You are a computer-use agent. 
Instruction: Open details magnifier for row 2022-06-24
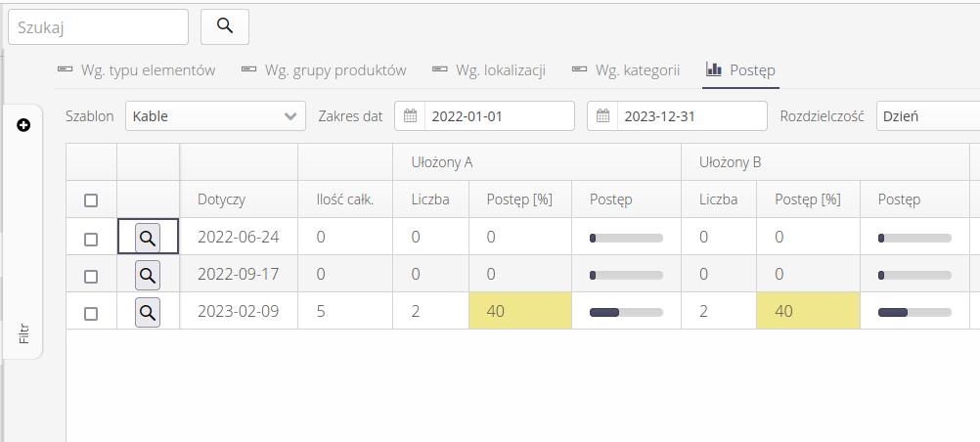tap(148, 238)
